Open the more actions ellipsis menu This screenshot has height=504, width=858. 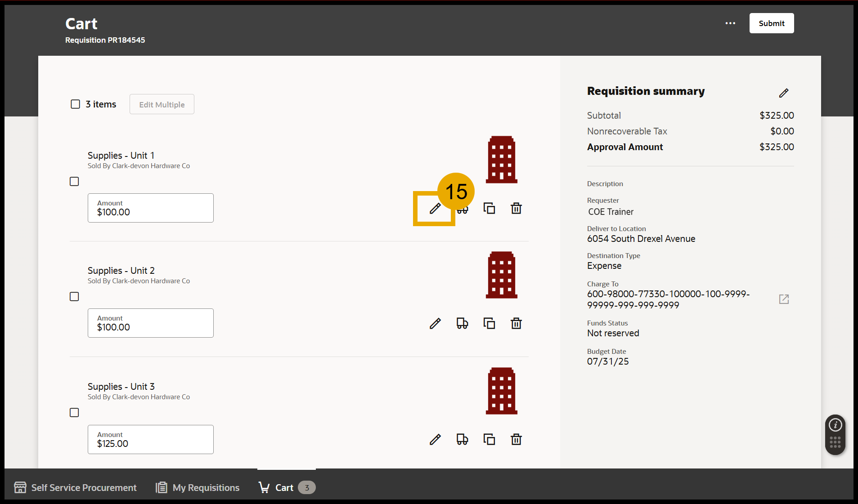pos(730,23)
